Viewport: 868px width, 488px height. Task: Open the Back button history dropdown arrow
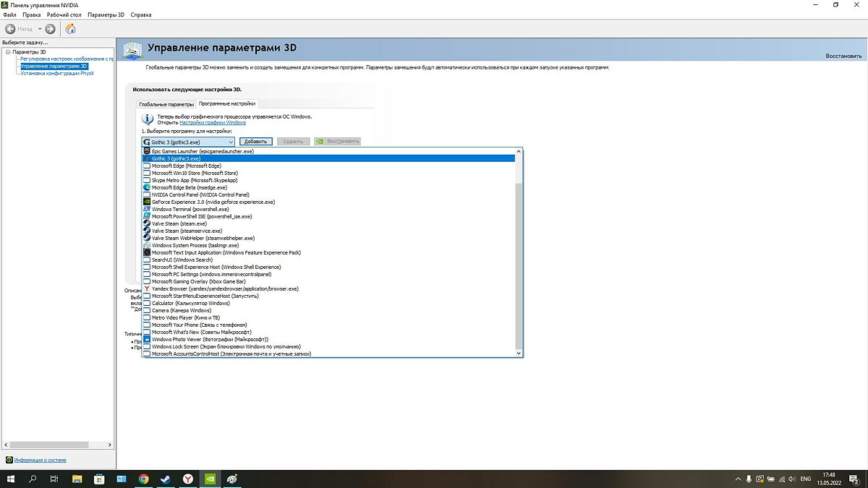tap(40, 29)
